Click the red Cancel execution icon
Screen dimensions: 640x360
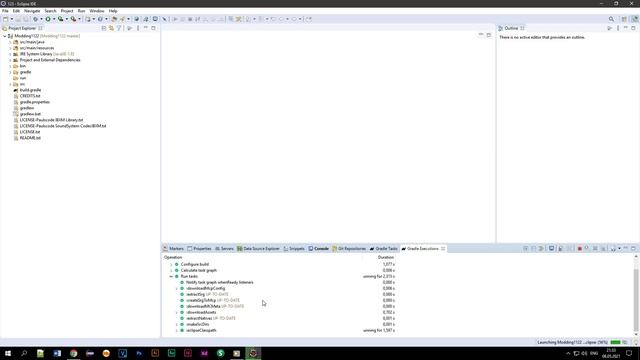pyautogui.click(x=580, y=249)
